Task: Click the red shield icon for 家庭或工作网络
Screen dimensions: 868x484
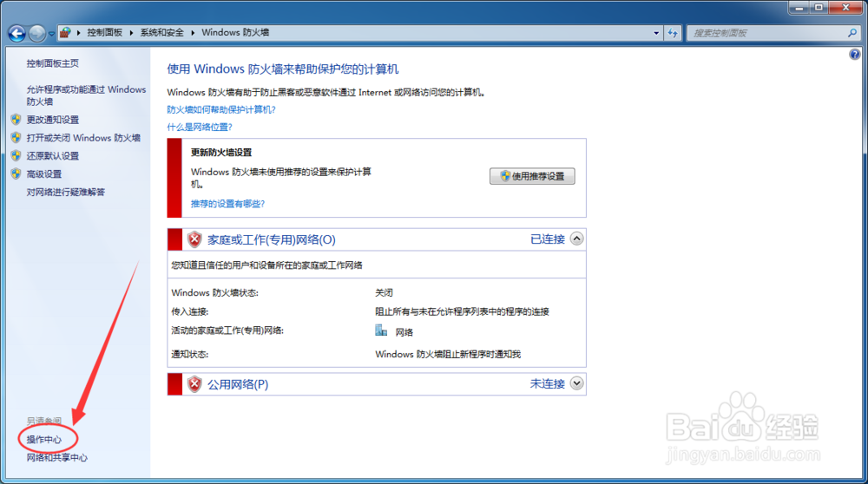Action: pyautogui.click(x=194, y=239)
